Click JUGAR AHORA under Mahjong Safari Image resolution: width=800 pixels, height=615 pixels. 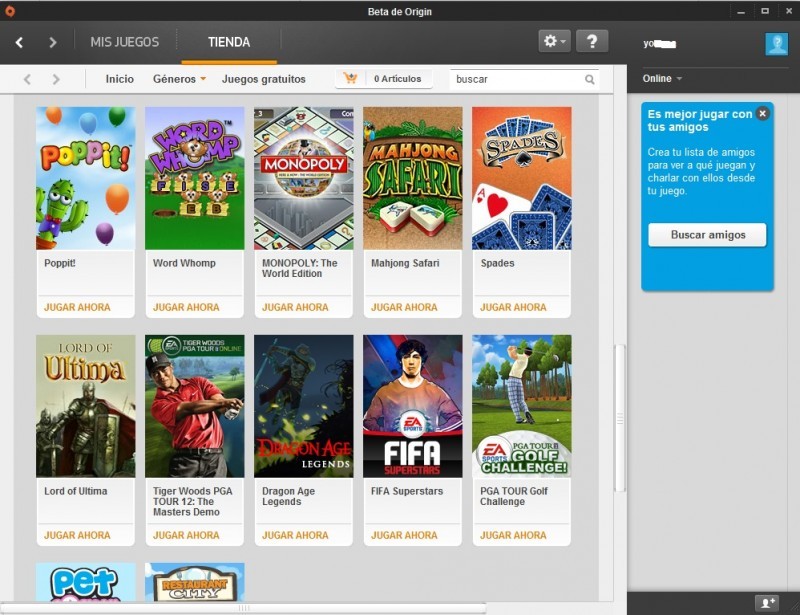pos(404,307)
